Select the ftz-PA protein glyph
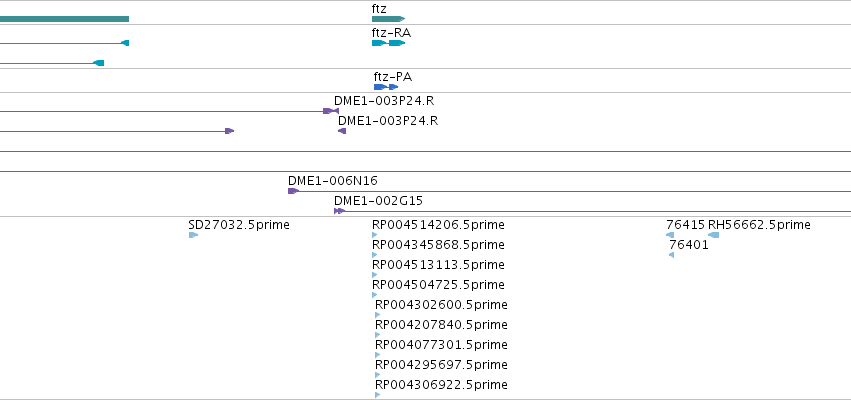 click(386, 87)
